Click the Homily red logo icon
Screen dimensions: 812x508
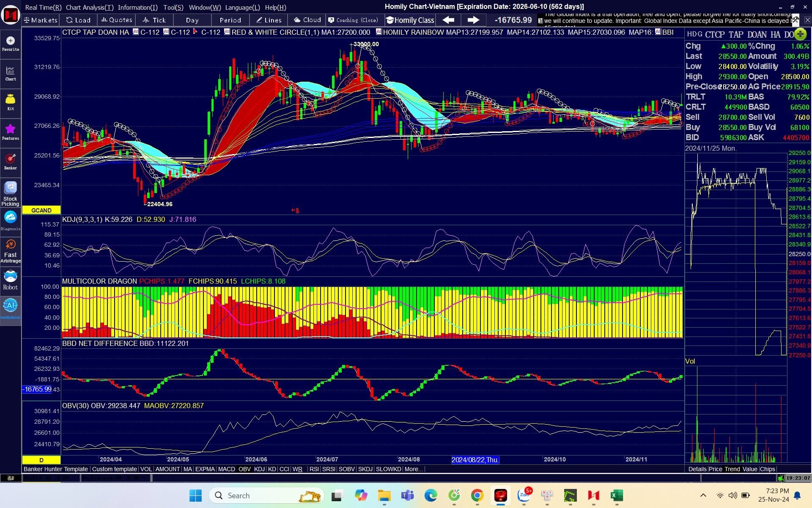click(11, 15)
